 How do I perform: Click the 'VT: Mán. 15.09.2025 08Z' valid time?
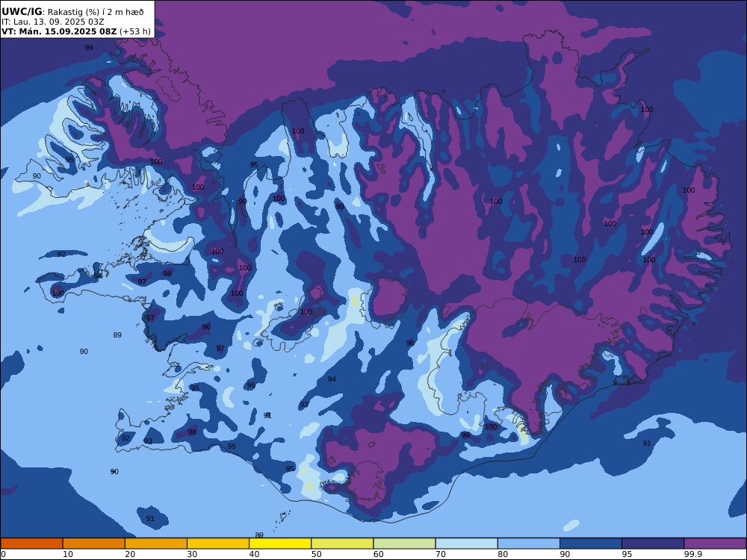59,31
